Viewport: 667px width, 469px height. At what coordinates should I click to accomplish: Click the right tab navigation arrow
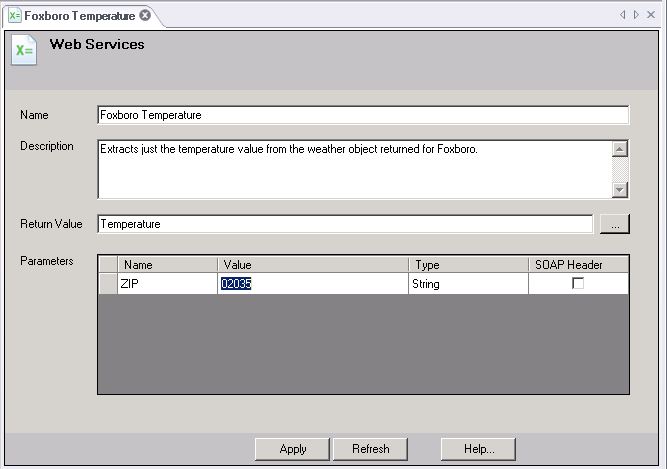(x=636, y=15)
